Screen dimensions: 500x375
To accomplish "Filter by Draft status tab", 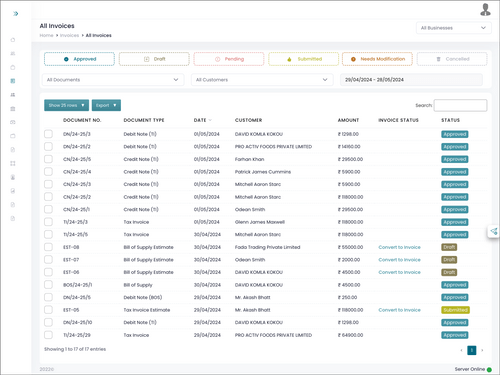I will tap(154, 59).
